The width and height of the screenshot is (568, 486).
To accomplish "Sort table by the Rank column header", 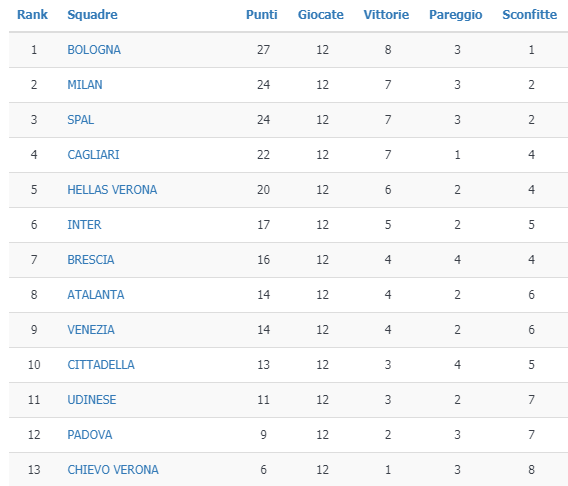I will click(32, 15).
